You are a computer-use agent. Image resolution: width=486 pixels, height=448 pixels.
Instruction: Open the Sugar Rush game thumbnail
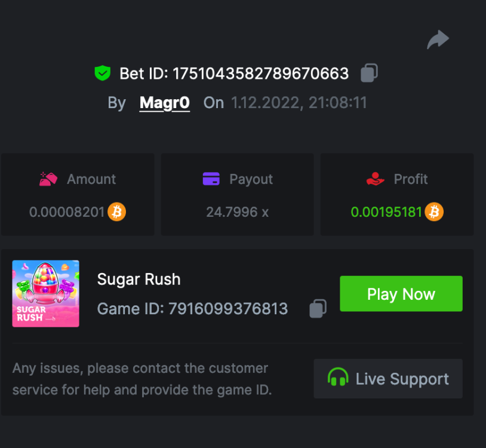(46, 293)
